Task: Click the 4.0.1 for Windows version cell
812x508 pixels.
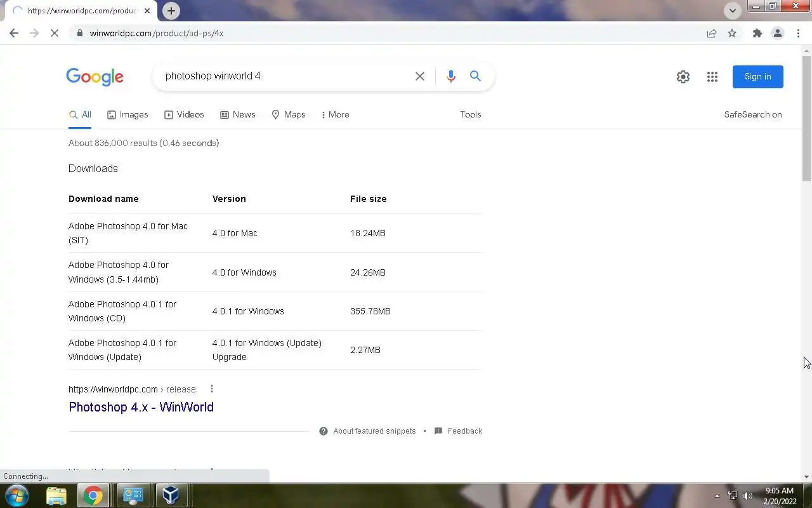Action: (x=248, y=311)
